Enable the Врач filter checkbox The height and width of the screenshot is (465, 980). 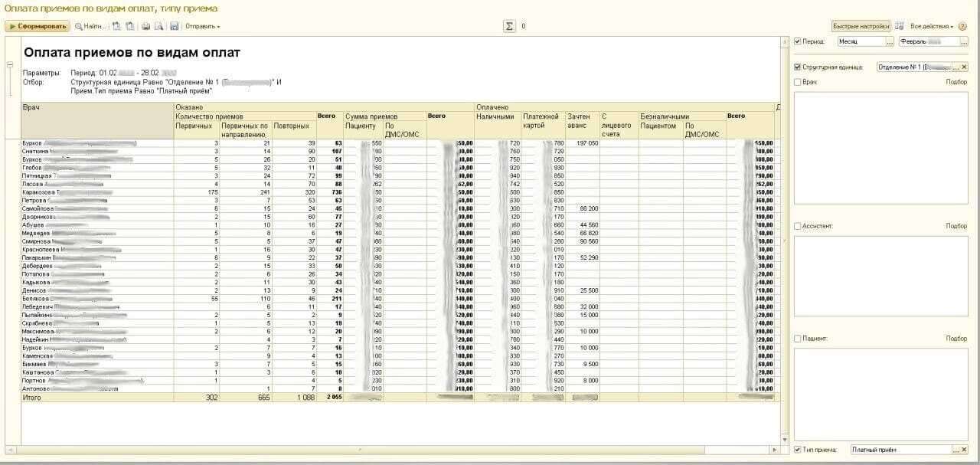[798, 82]
